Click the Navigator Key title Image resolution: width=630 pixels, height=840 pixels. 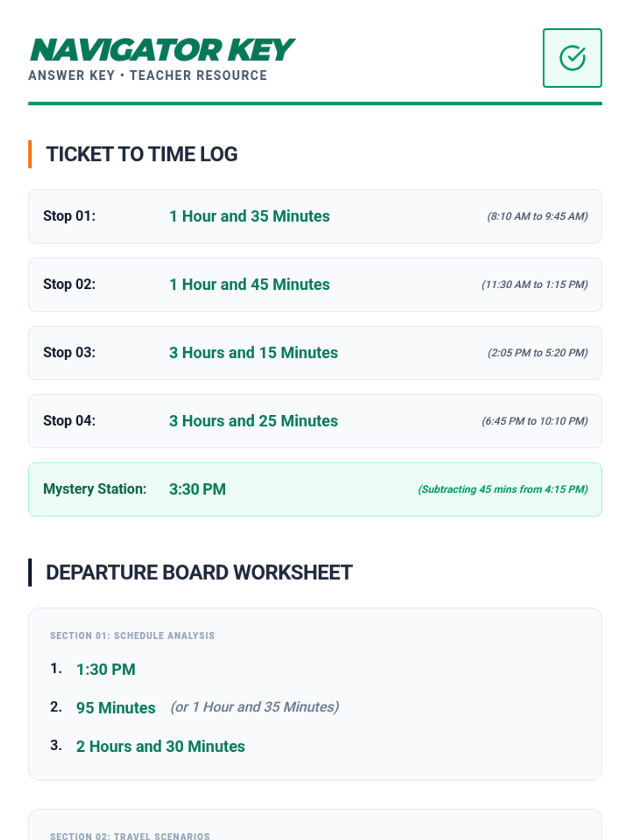click(162, 50)
